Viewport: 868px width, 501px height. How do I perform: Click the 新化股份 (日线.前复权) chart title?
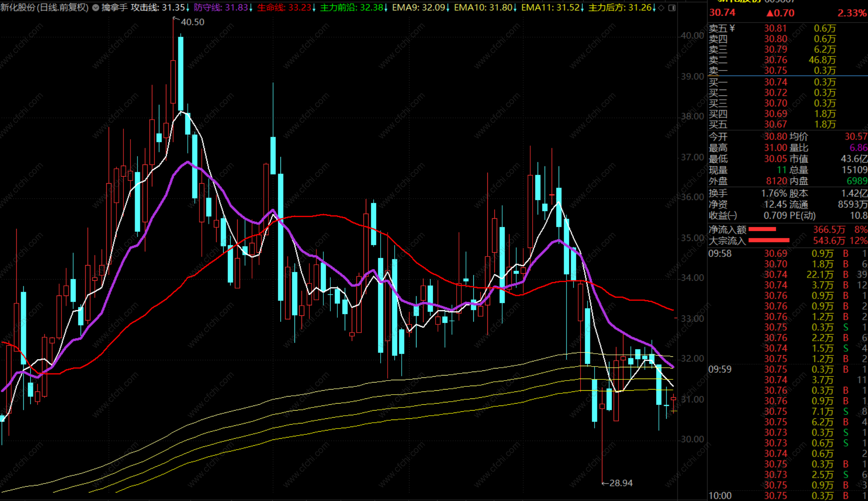44,8
